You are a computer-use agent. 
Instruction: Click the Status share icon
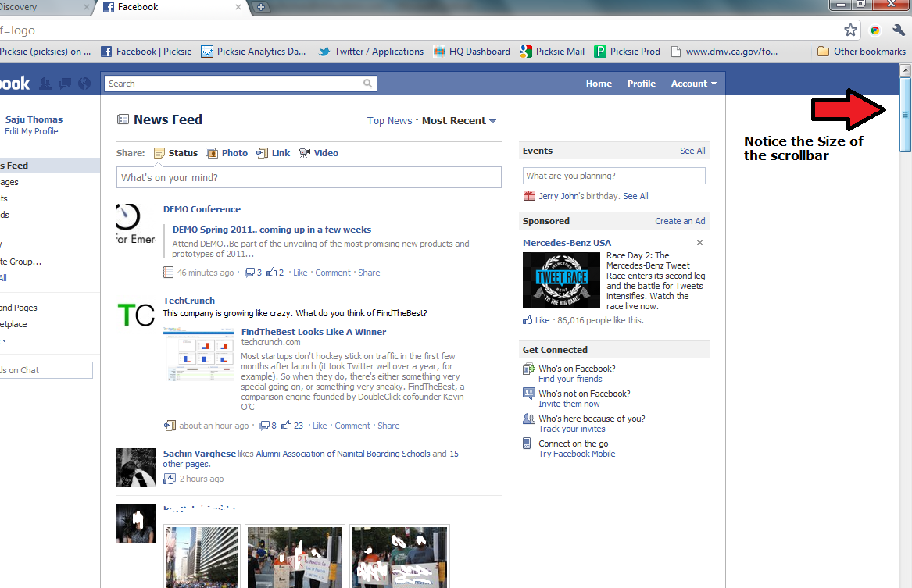[x=159, y=153]
